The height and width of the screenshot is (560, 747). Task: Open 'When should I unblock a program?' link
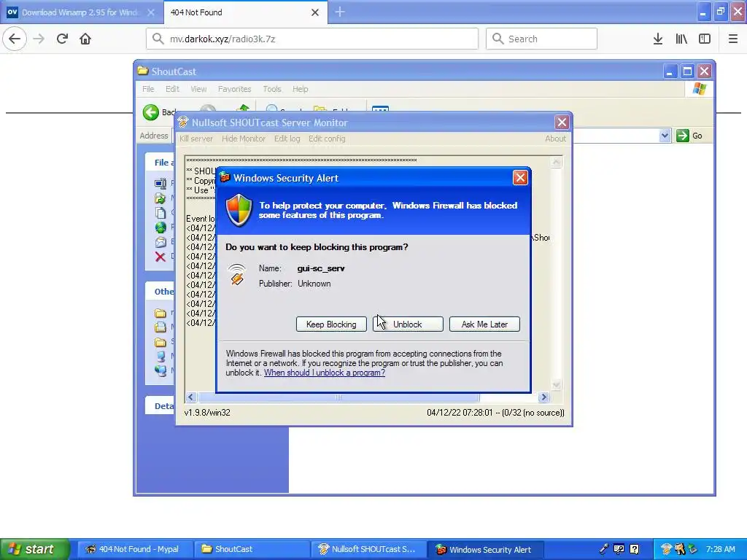click(x=325, y=373)
